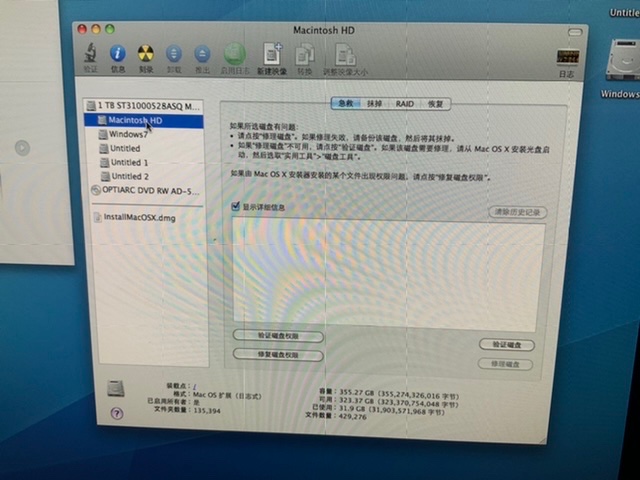Click the mount point "/" link
The height and width of the screenshot is (480, 640).
[x=195, y=386]
